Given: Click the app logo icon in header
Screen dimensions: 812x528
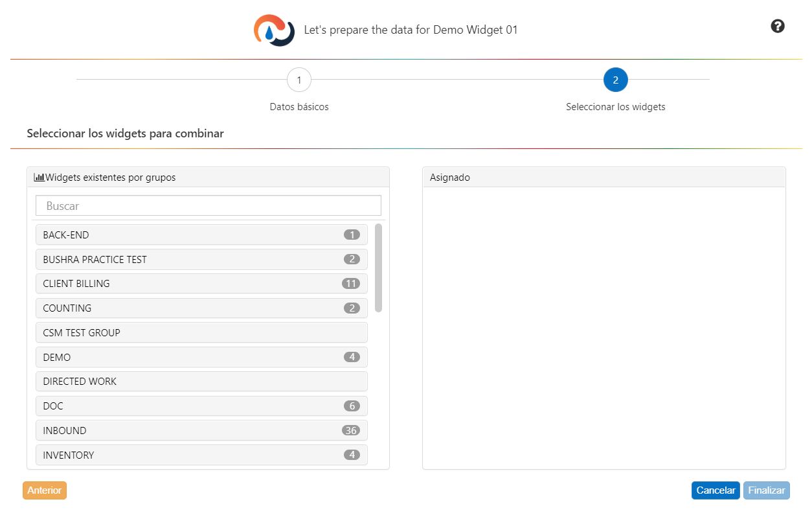Looking at the screenshot, I should click(274, 30).
